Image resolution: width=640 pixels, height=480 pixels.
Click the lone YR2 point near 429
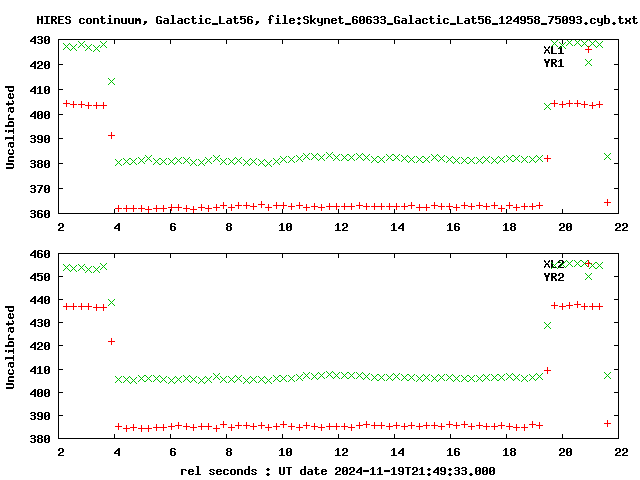tap(547, 325)
